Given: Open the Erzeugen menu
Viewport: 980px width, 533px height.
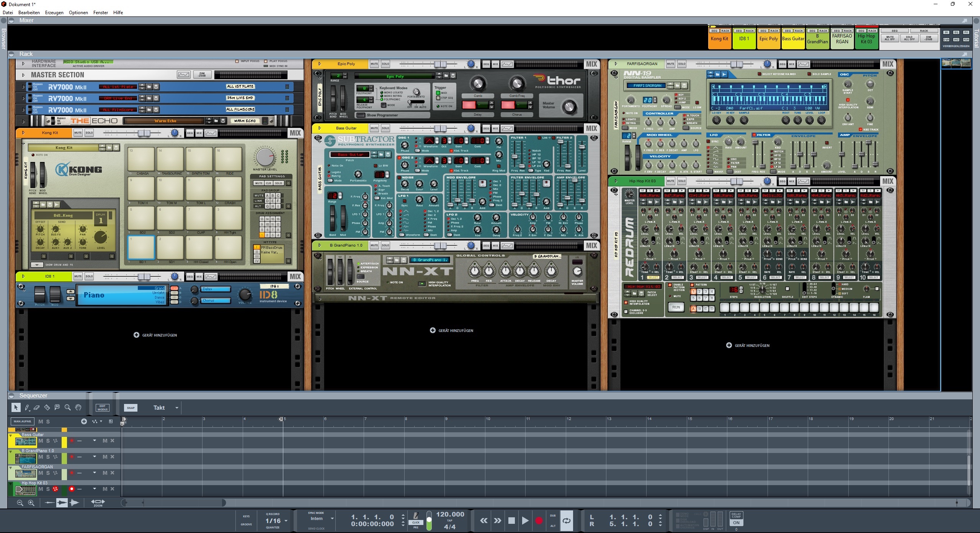Looking at the screenshot, I should [54, 13].
